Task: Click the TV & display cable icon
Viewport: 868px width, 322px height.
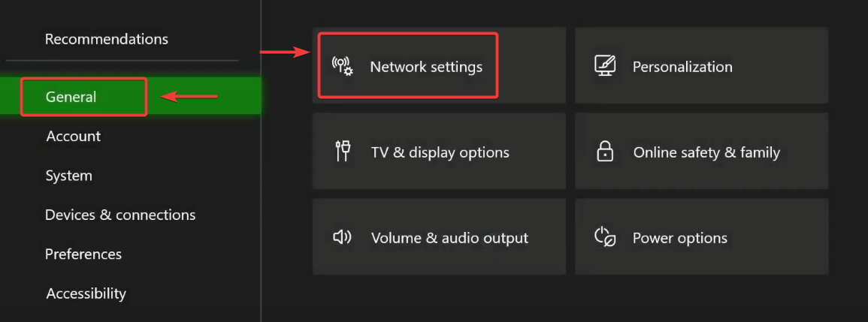Action: 343,151
